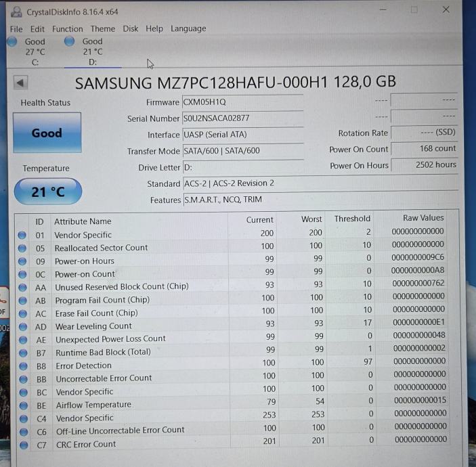This screenshot has width=476, height=467.
Task: Click status dot for Power-on Hours
Action: pyautogui.click(x=22, y=261)
